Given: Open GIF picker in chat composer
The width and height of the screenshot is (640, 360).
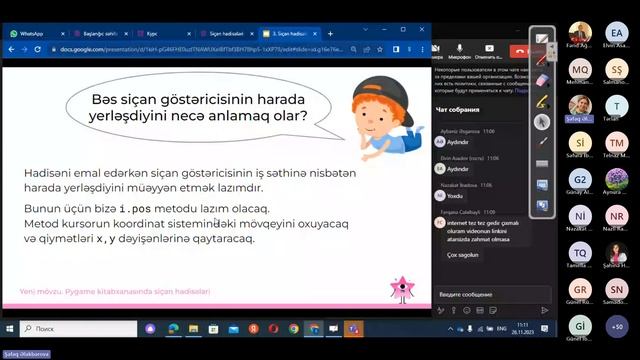Looking at the screenshot, I should pos(480,311).
